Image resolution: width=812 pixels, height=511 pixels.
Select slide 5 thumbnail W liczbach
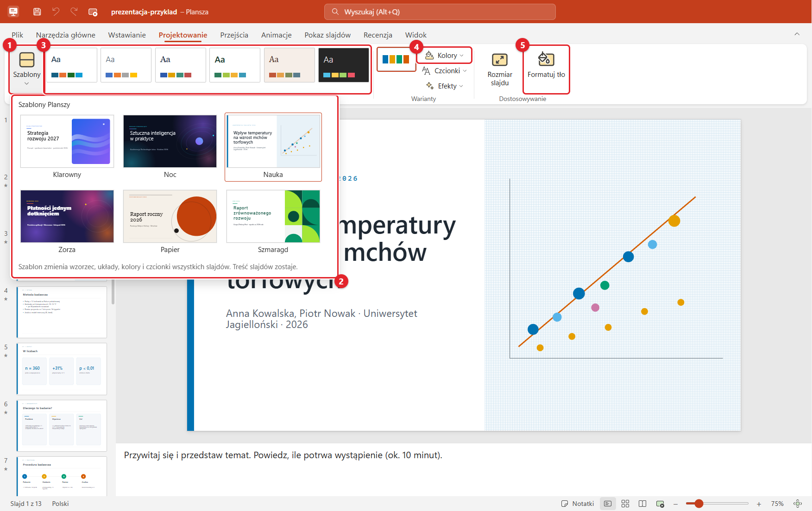(62, 369)
